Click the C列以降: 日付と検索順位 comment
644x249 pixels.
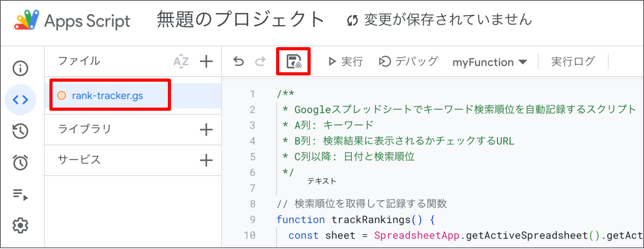pyautogui.click(x=349, y=157)
